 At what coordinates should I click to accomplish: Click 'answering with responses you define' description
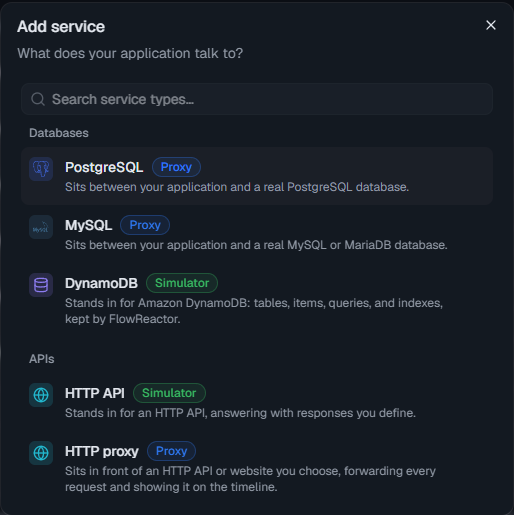[241, 413]
